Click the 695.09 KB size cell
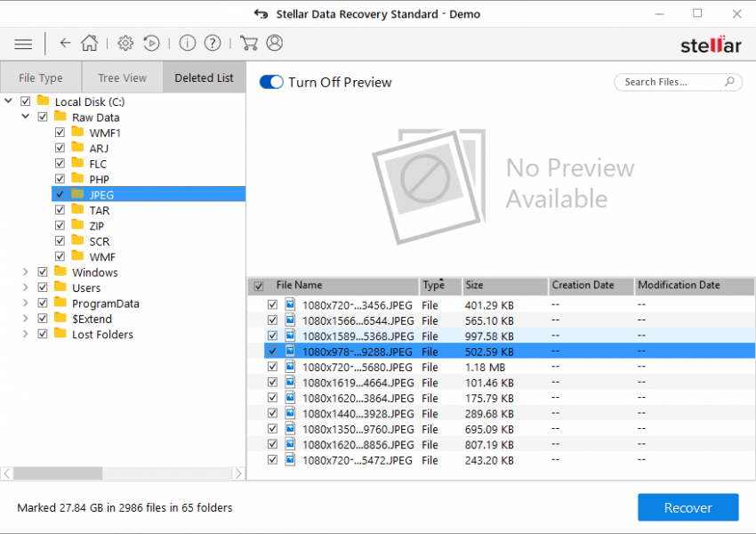This screenshot has height=534, width=756. [x=489, y=429]
